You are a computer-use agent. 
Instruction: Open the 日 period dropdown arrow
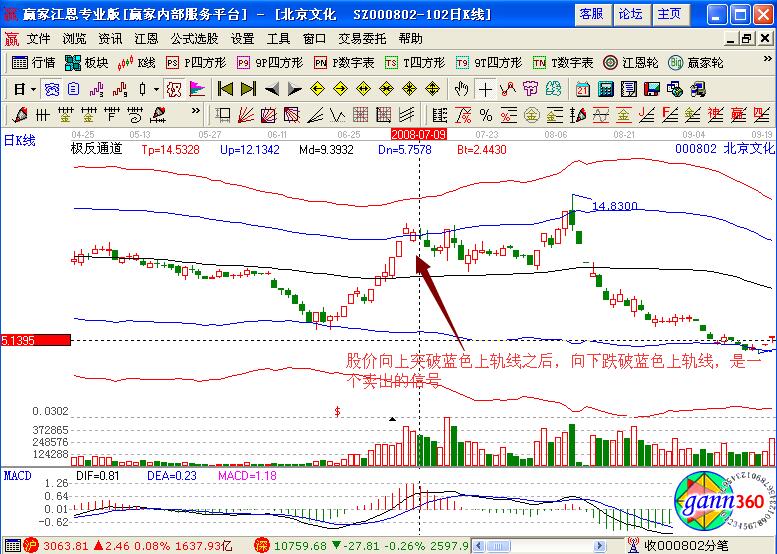click(33, 88)
